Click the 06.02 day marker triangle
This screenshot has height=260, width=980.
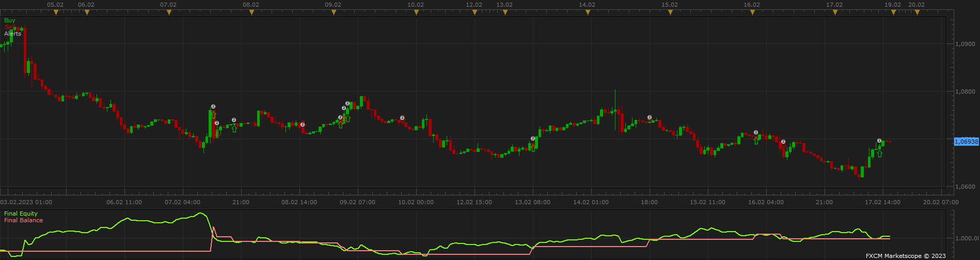pos(87,12)
